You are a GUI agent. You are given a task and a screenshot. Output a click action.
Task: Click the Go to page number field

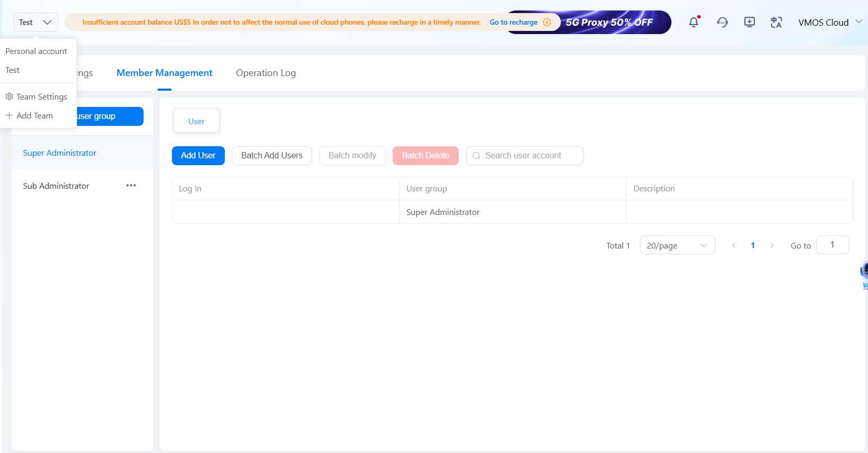pos(832,245)
